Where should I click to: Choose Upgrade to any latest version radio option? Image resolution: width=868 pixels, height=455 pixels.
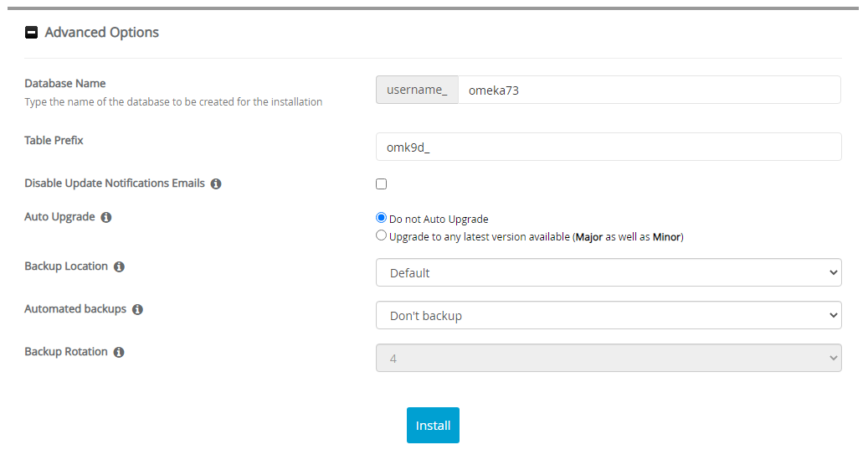[x=382, y=236]
